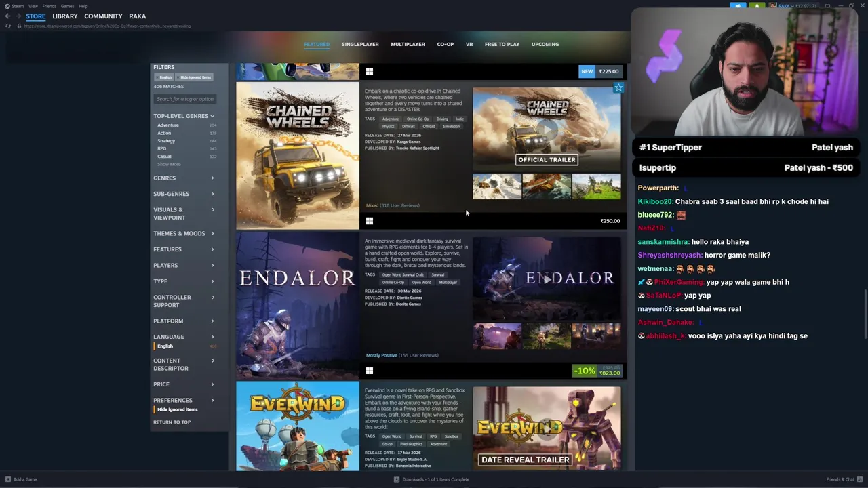Click the Endalor discounted price ₹823.00
The height and width of the screenshot is (488, 868).
pos(610,373)
